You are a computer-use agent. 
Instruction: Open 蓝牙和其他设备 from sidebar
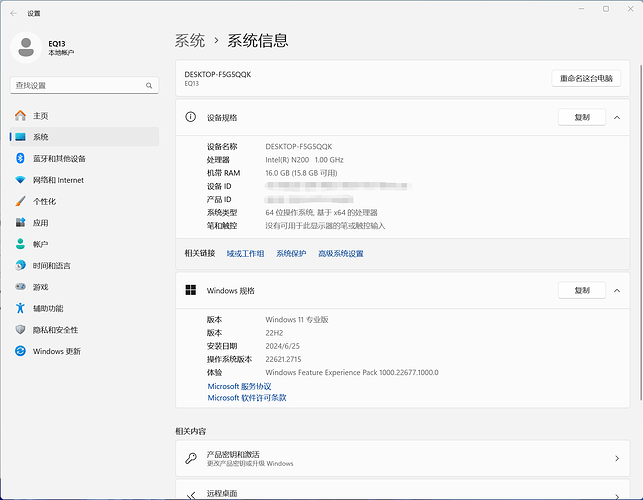coord(59,158)
